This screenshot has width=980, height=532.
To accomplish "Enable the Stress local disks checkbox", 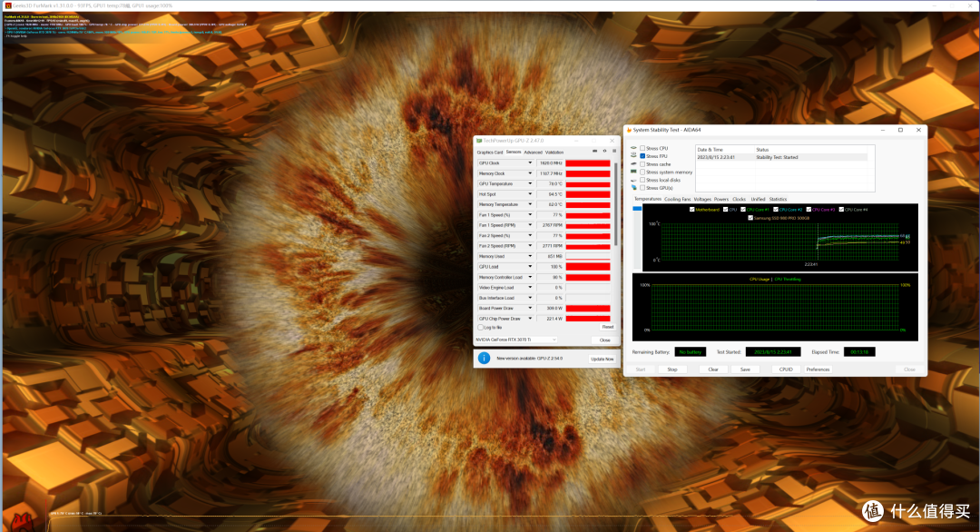I will 642,180.
